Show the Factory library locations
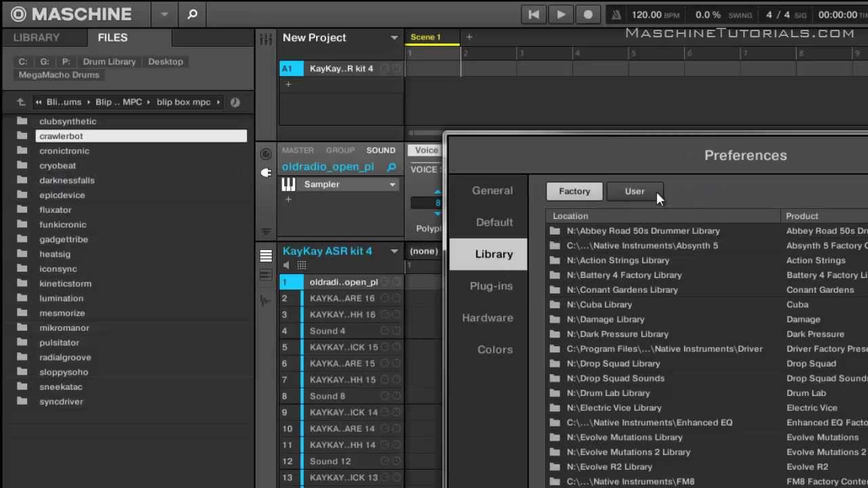Image resolution: width=868 pixels, height=488 pixels. [574, 191]
